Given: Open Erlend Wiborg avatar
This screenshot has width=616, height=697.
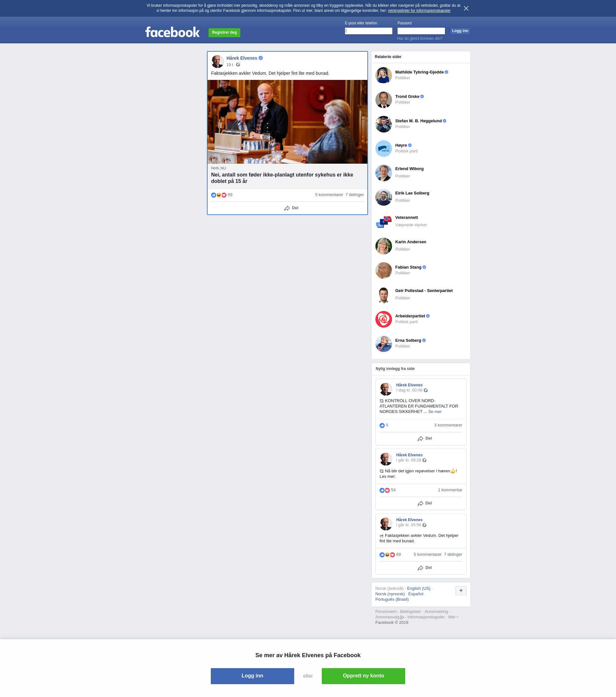Looking at the screenshot, I should pos(383,173).
